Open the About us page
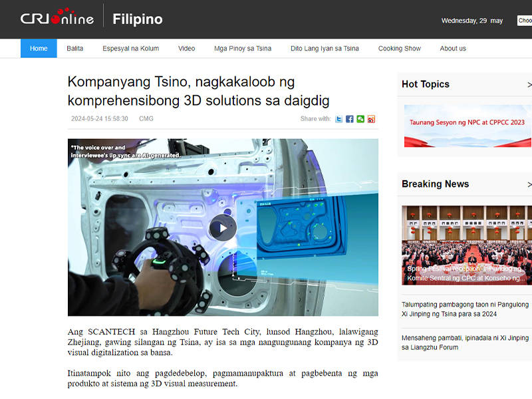Viewport: 532px width, 399px height. click(x=453, y=49)
